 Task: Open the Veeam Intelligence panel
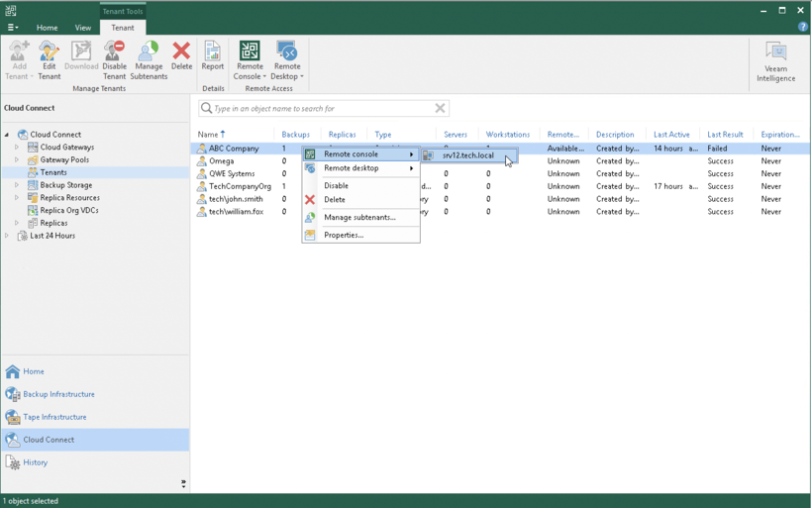coord(775,61)
